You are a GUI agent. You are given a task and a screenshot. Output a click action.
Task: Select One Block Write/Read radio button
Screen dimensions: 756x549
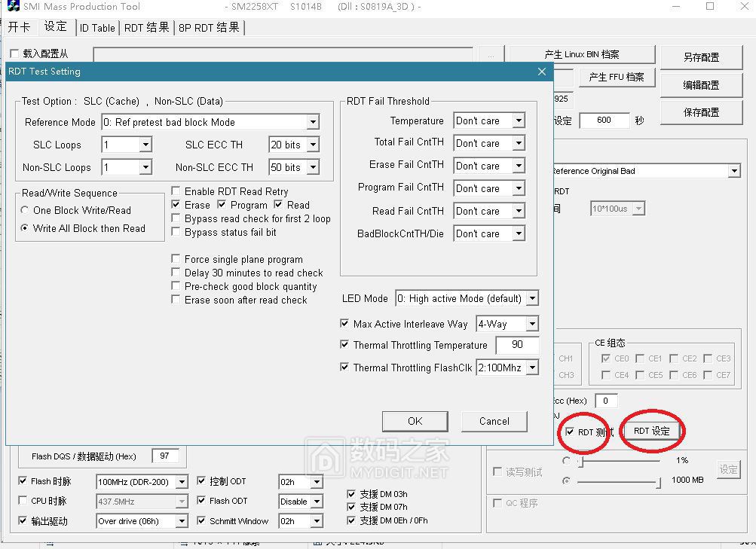pyautogui.click(x=25, y=210)
